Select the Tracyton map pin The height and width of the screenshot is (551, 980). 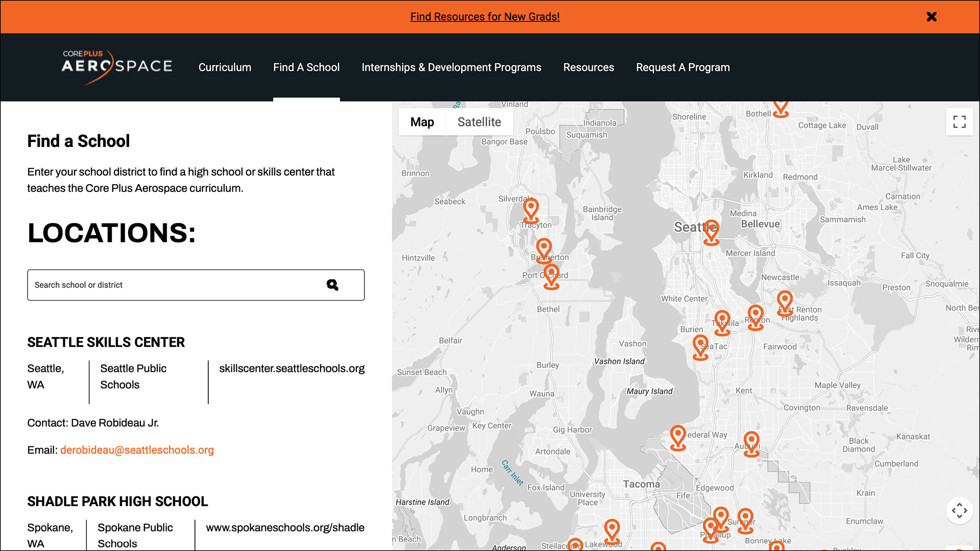[531, 210]
